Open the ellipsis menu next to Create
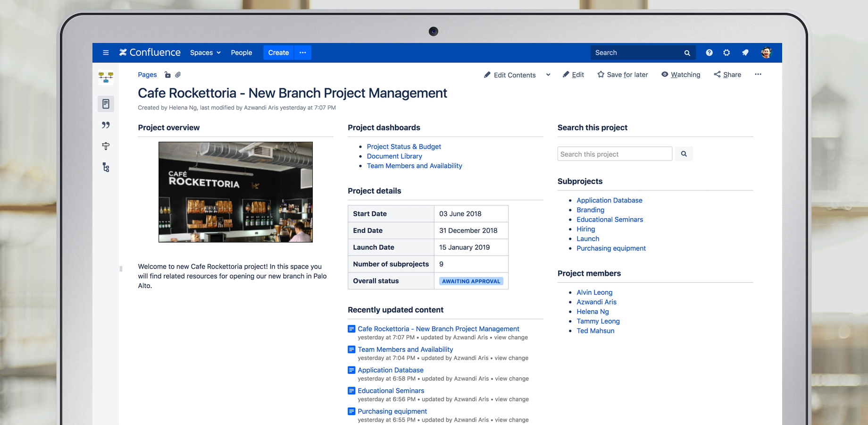Image resolution: width=868 pixels, height=425 pixels. pos(303,52)
